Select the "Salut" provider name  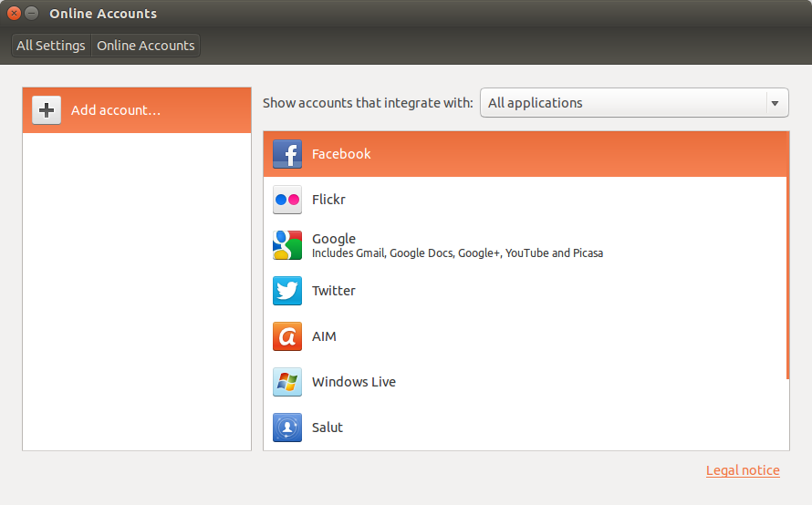[328, 427]
